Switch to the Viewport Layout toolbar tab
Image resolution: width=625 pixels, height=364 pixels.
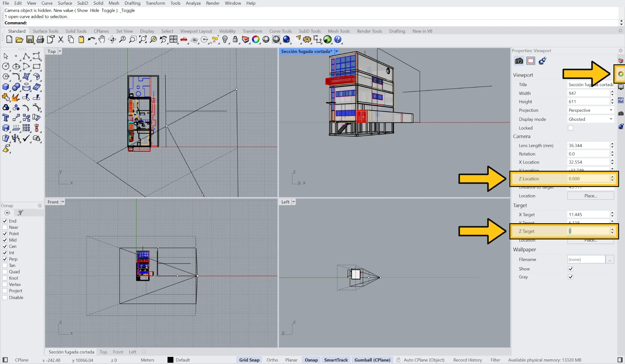click(196, 31)
